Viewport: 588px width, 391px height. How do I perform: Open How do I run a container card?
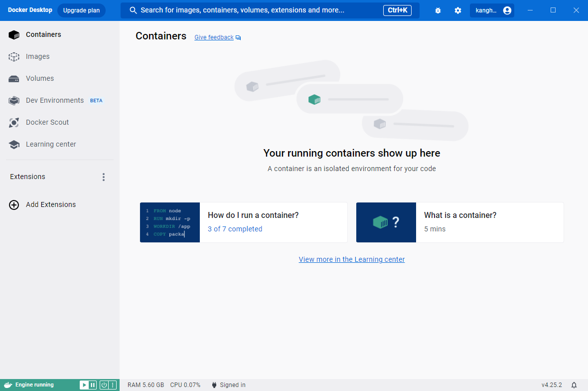[x=244, y=222]
